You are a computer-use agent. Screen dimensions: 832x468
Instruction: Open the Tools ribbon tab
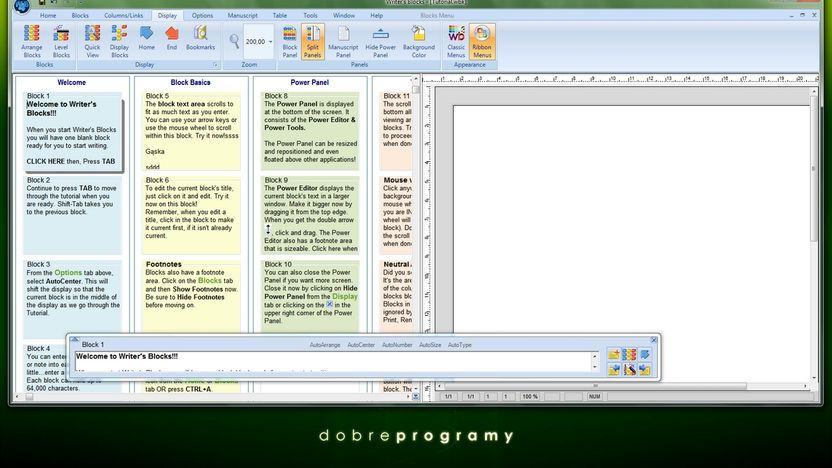(x=310, y=16)
